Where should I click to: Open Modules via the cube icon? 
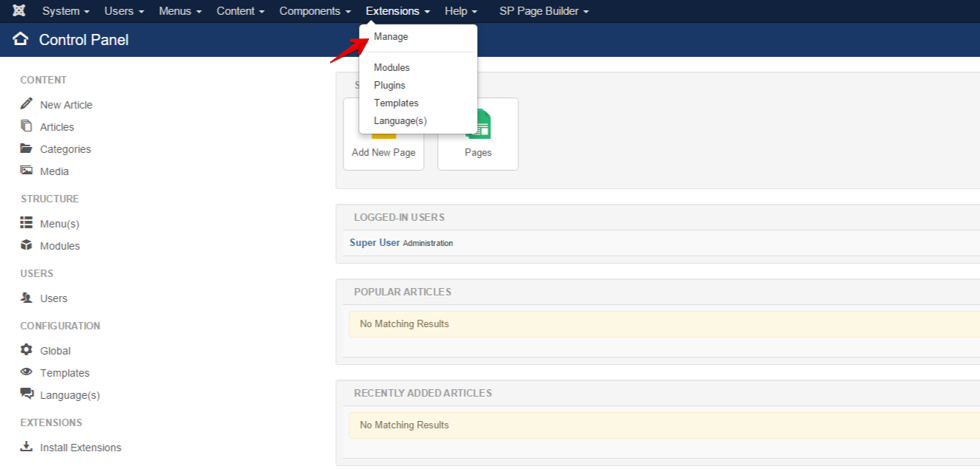[x=27, y=245]
